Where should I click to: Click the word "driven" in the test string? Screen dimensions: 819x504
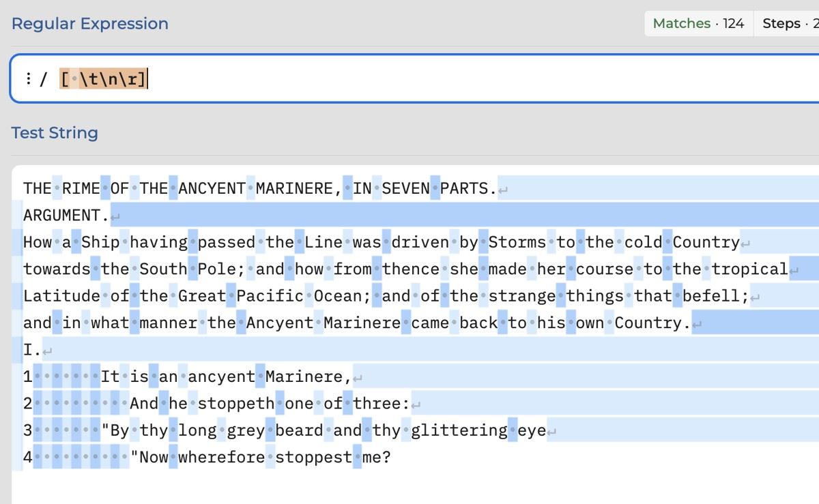click(x=420, y=242)
